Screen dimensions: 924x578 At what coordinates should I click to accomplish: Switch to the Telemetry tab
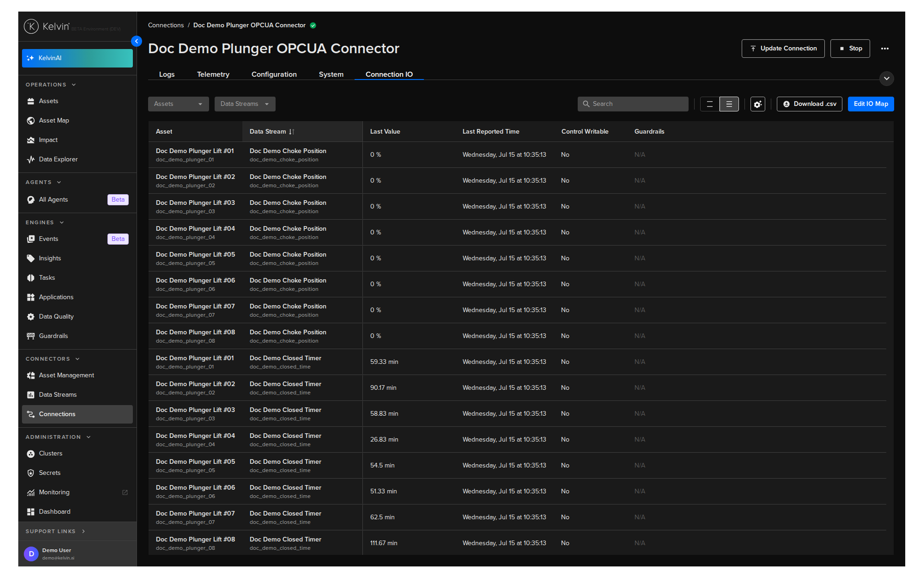tap(213, 74)
